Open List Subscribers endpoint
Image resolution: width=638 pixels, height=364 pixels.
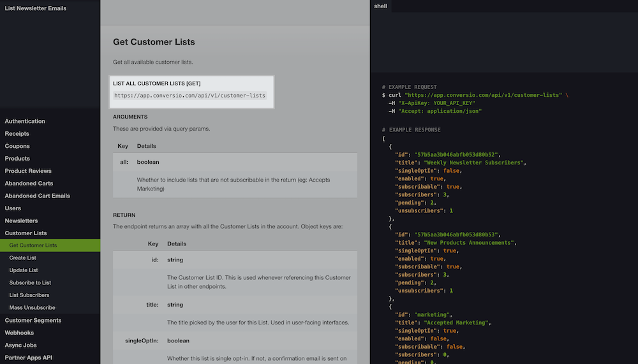click(29, 295)
